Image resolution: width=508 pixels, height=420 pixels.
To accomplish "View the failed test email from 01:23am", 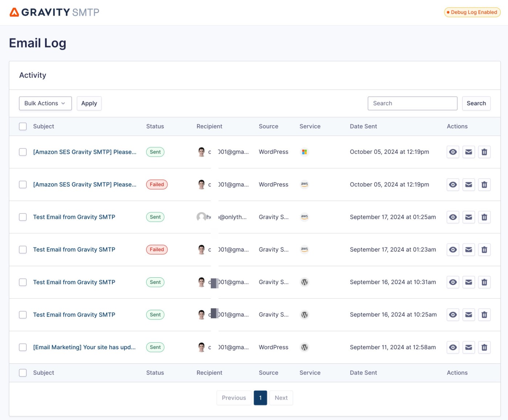I will (x=453, y=249).
